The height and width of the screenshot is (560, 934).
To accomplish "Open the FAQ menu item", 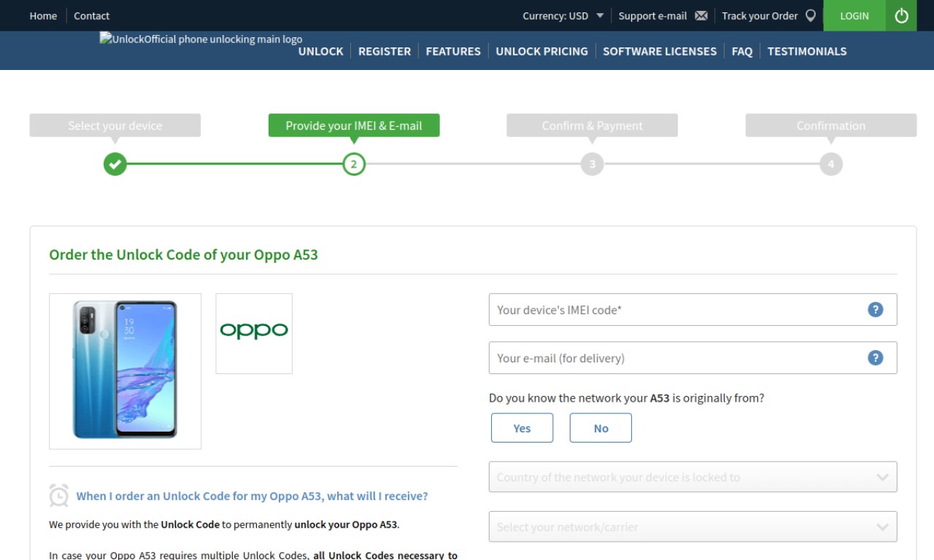I will [x=742, y=51].
